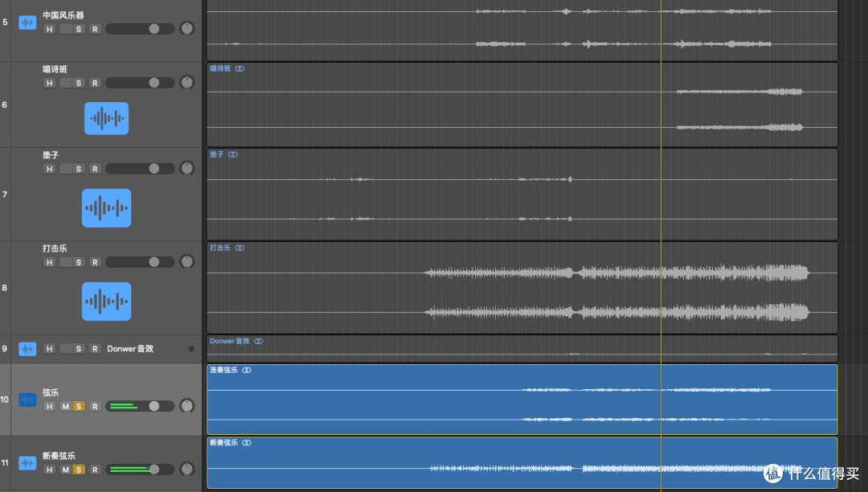Click the 中国风乐器 track name
This screenshot has width=868, height=492.
click(x=63, y=15)
